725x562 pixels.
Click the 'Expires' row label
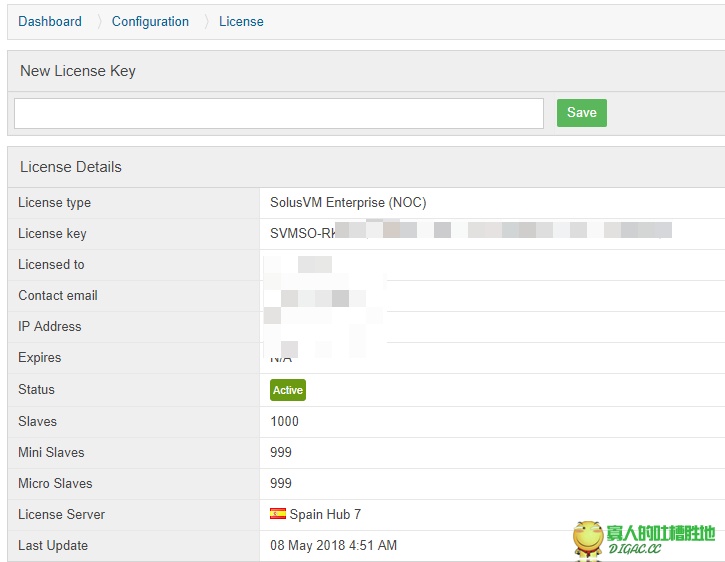click(39, 358)
